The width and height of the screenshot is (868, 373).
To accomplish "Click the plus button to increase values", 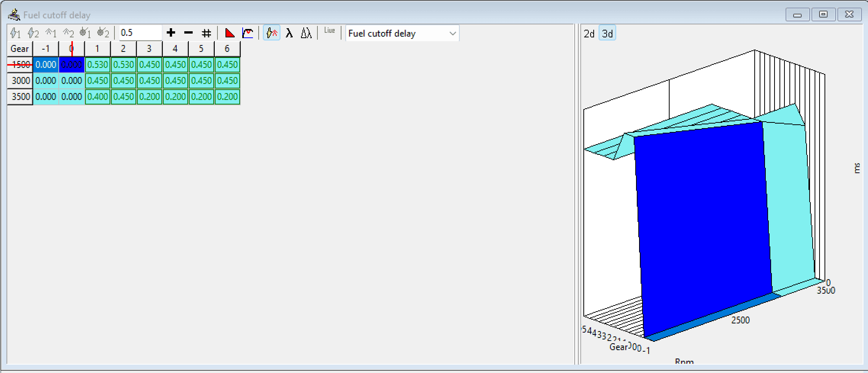I will pyautogui.click(x=171, y=33).
